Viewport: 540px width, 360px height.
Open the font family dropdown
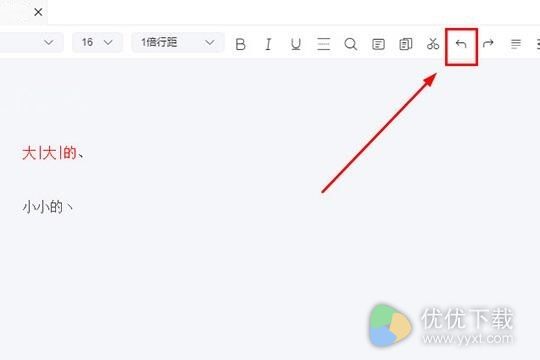(31, 43)
